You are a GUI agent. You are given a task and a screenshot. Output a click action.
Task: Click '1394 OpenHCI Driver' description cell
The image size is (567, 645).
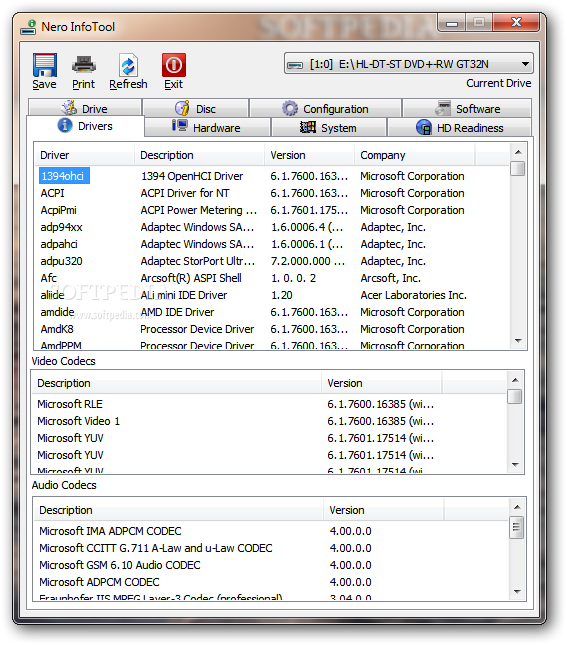192,176
